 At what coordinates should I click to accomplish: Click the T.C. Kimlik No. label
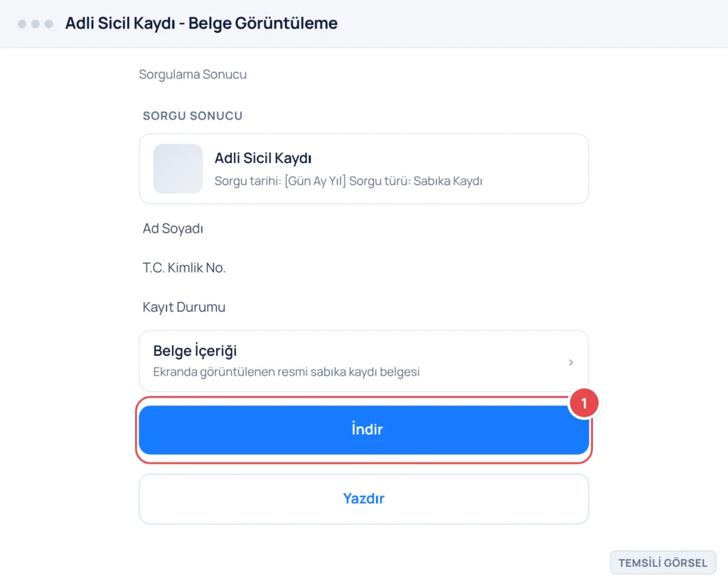click(x=184, y=267)
